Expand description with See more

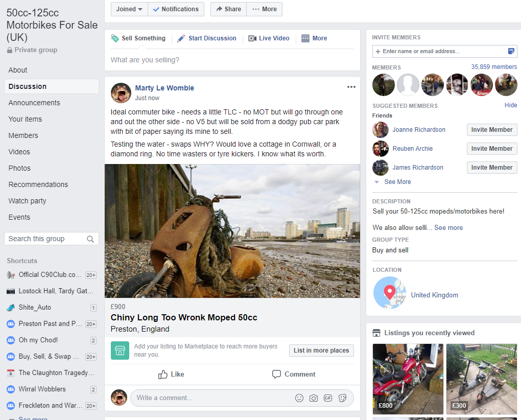pyautogui.click(x=448, y=227)
